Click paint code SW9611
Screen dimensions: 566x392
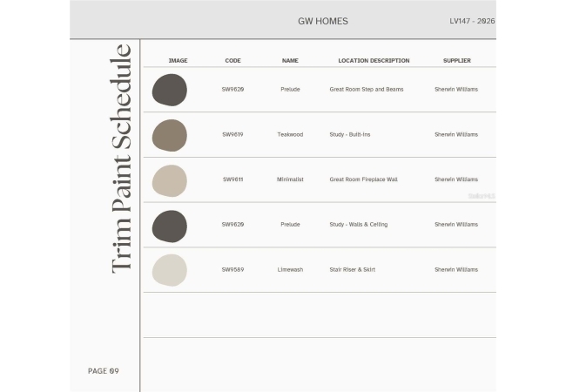point(232,179)
